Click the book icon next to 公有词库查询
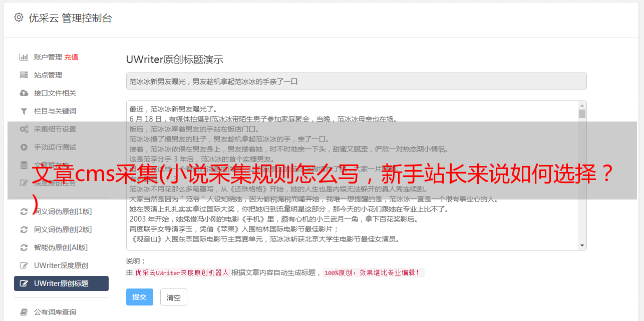This screenshot has height=321, width=644. coord(24,312)
